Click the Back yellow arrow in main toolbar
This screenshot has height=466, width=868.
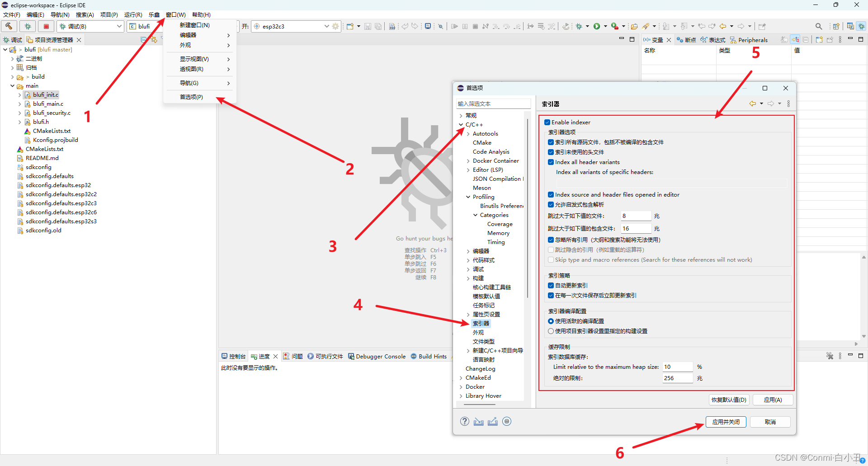[723, 26]
